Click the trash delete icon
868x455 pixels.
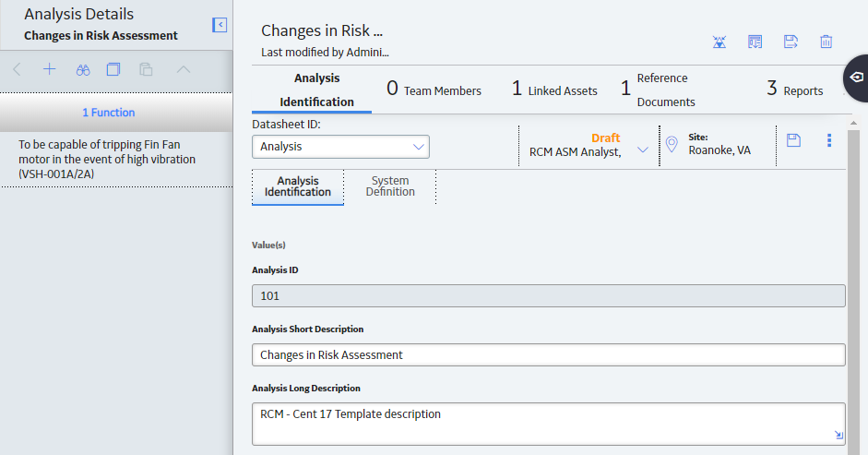826,42
